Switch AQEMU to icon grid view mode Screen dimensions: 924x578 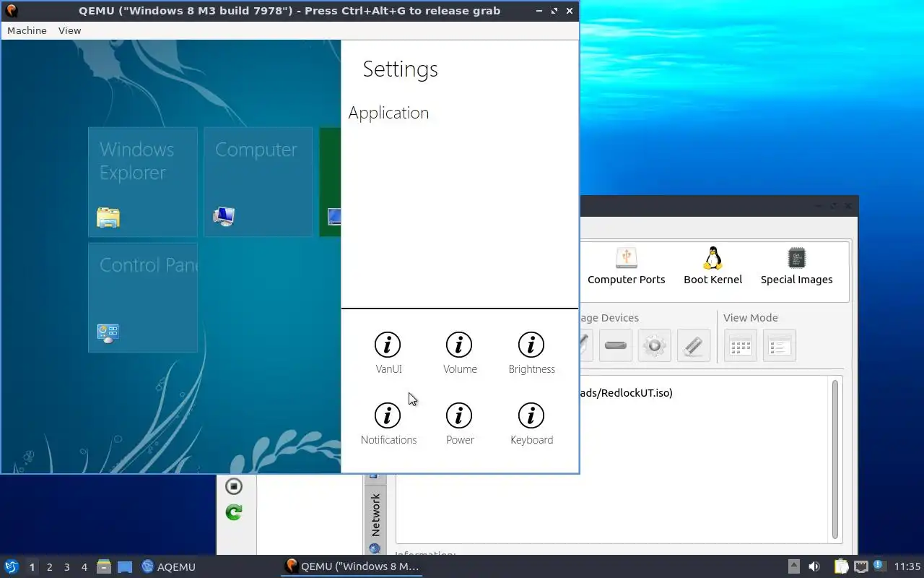(741, 345)
